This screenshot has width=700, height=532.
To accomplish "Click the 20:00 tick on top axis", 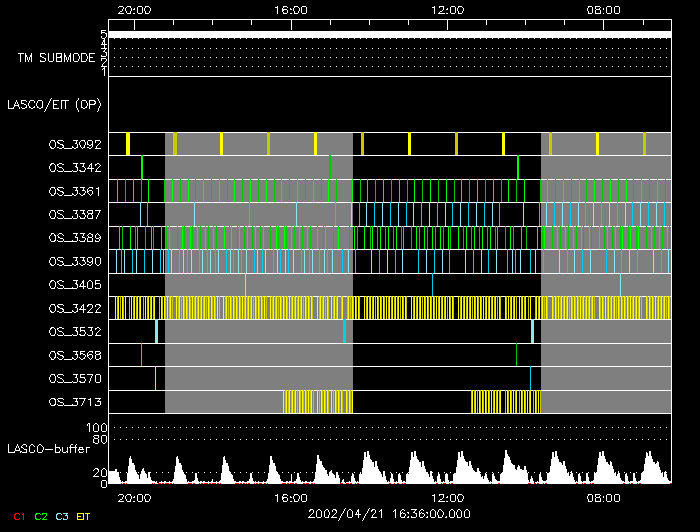I will click(134, 9).
